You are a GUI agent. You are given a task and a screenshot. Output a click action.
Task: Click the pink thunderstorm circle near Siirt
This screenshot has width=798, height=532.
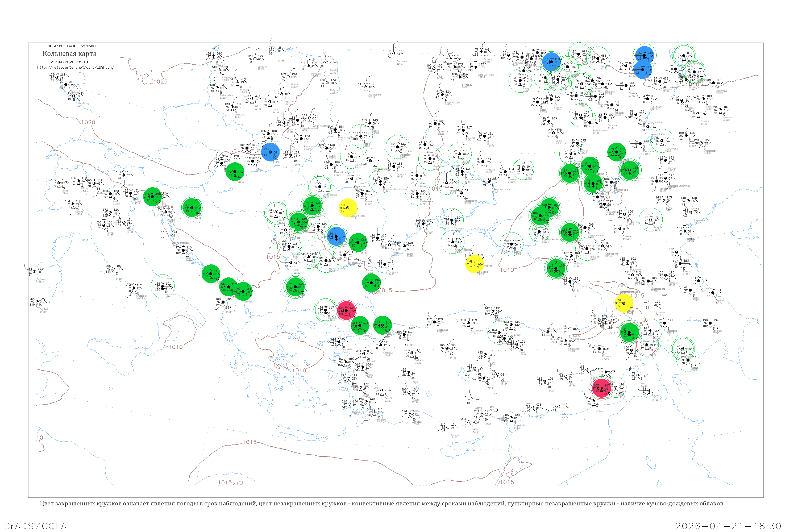(601, 388)
